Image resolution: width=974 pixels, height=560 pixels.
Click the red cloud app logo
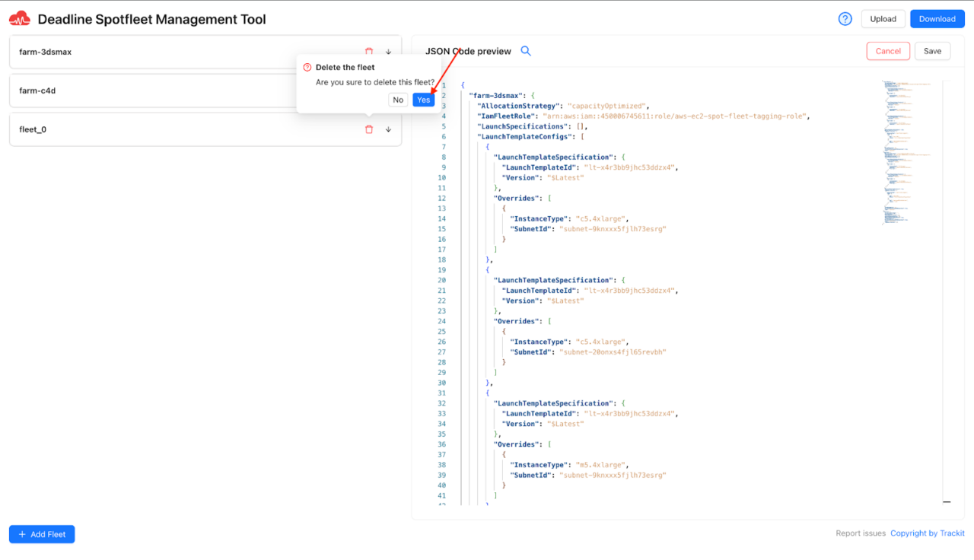coord(19,19)
